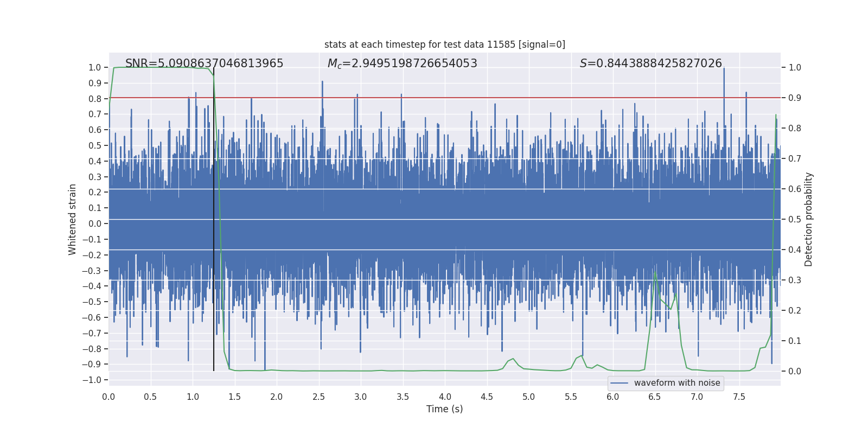Viewport: 868px width, 434px height.
Task: Click the 0.0 tick label on the time axis
Action: tap(108, 397)
